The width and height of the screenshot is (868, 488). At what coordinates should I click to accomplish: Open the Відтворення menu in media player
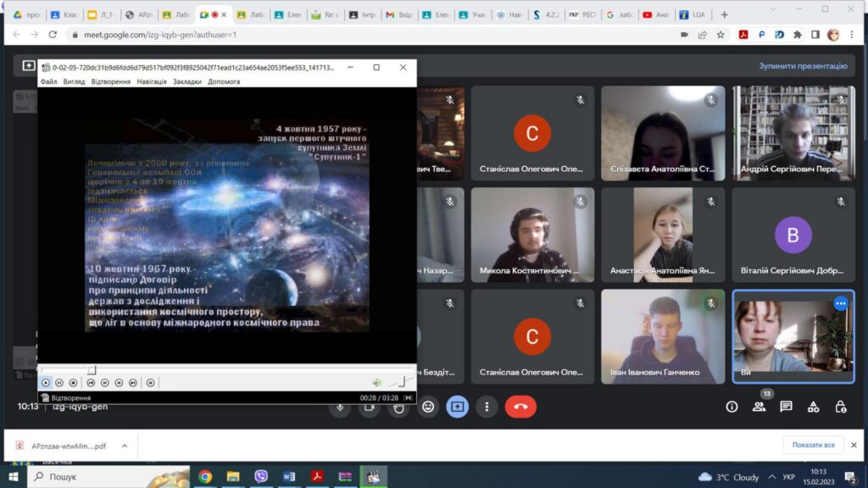[x=110, y=82]
